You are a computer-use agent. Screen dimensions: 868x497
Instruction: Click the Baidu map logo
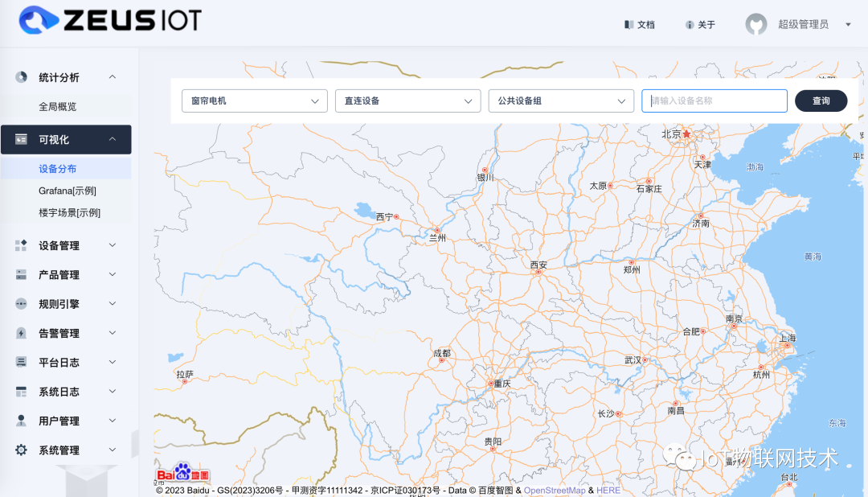click(182, 473)
